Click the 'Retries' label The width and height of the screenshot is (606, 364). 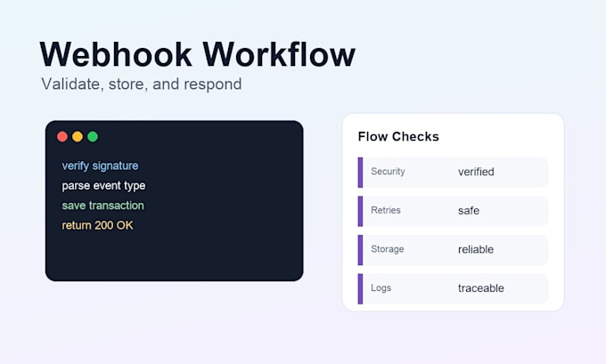pyautogui.click(x=386, y=210)
